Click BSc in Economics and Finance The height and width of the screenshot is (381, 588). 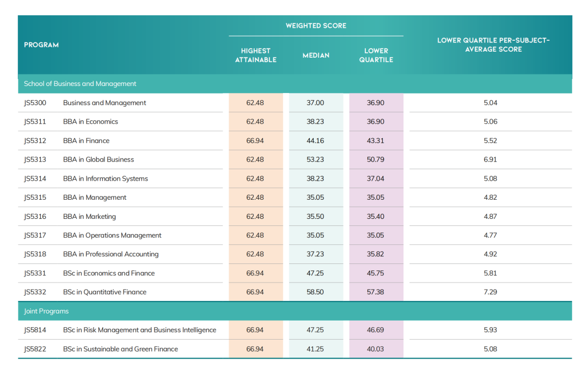(109, 273)
